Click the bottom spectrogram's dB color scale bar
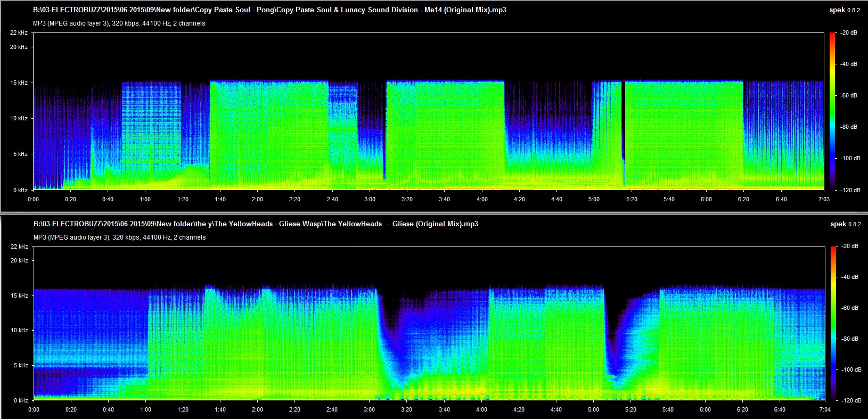The width and height of the screenshot is (868, 419). tap(832, 323)
